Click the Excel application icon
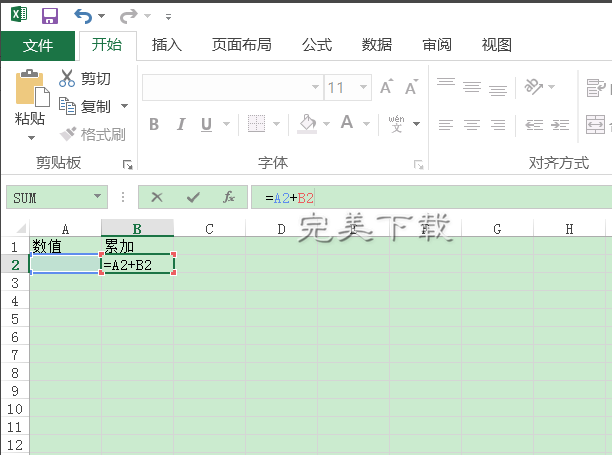This screenshot has height=455, width=612. [19, 15]
